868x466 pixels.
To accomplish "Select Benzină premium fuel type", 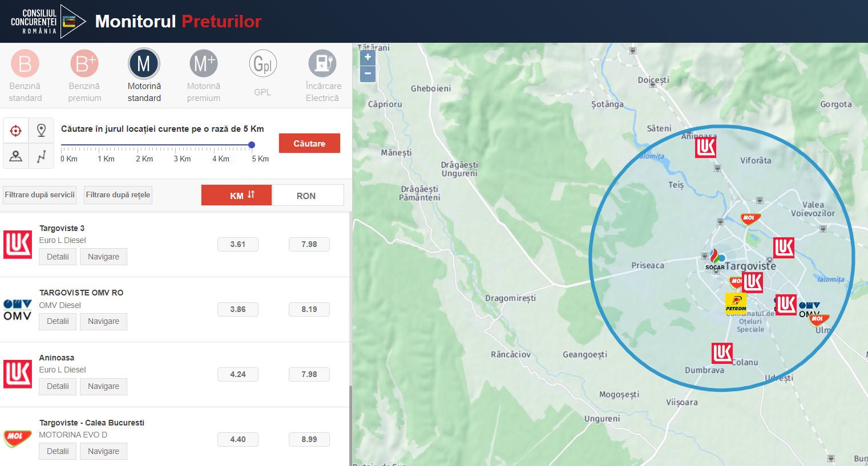I will click(84, 76).
